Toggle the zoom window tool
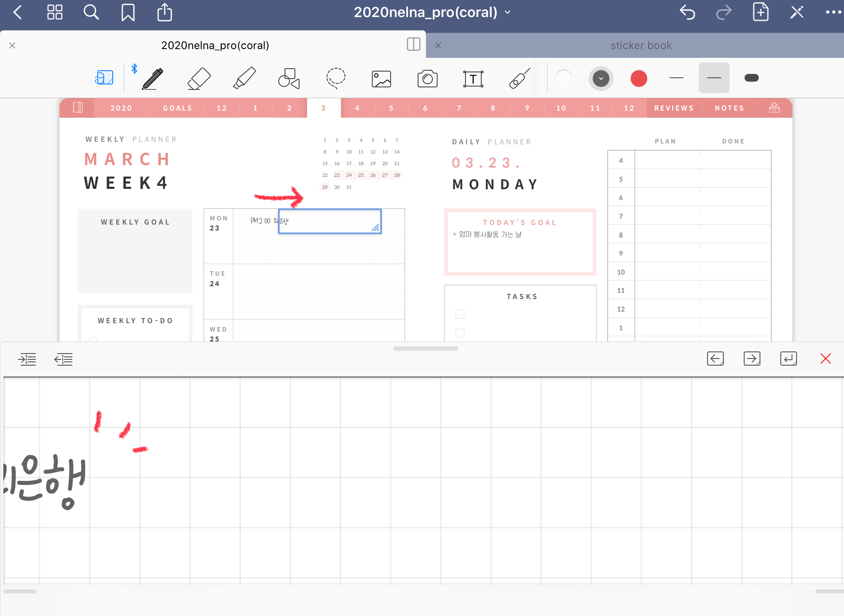This screenshot has height=616, width=844. [104, 78]
